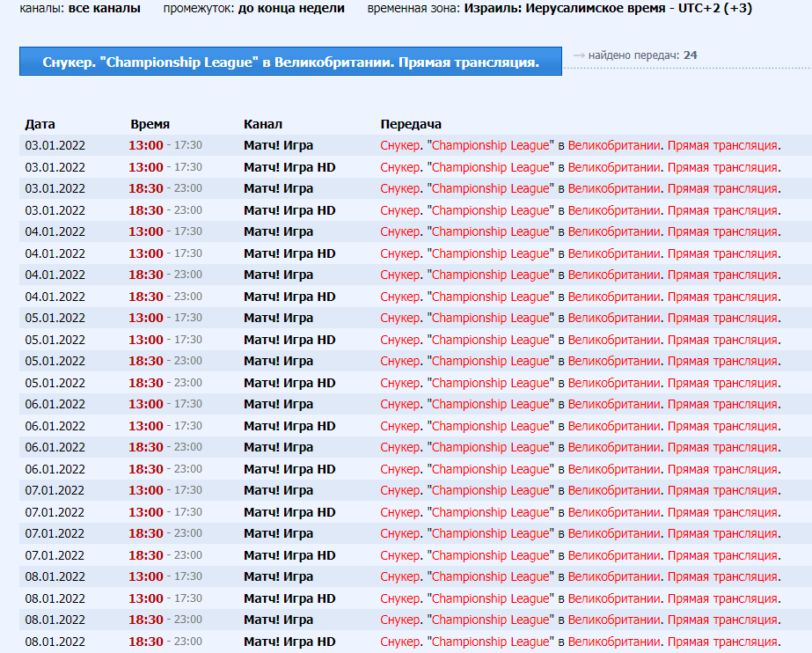Click the "Канал" column header
This screenshot has height=653, width=812.
pos(262,124)
